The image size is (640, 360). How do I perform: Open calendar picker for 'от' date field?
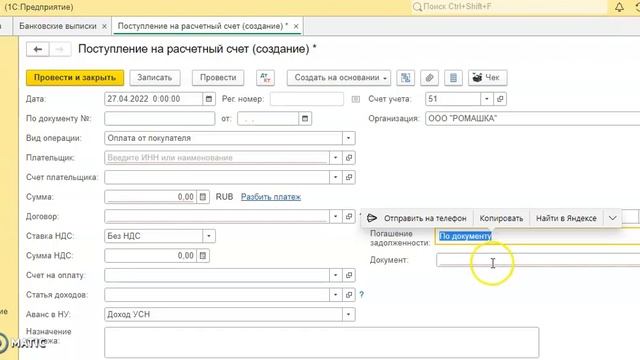[305, 118]
